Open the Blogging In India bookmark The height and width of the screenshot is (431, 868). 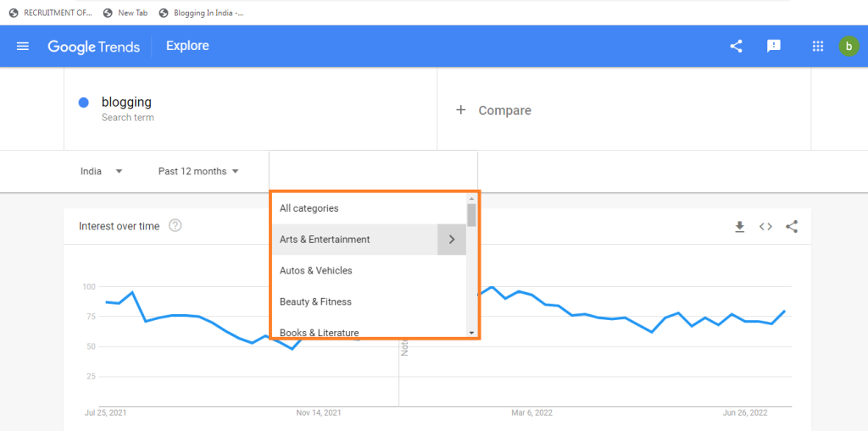pyautogui.click(x=202, y=14)
